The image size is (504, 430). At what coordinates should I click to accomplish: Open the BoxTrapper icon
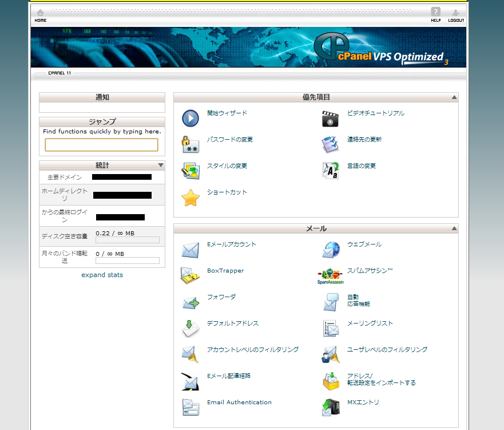(191, 276)
